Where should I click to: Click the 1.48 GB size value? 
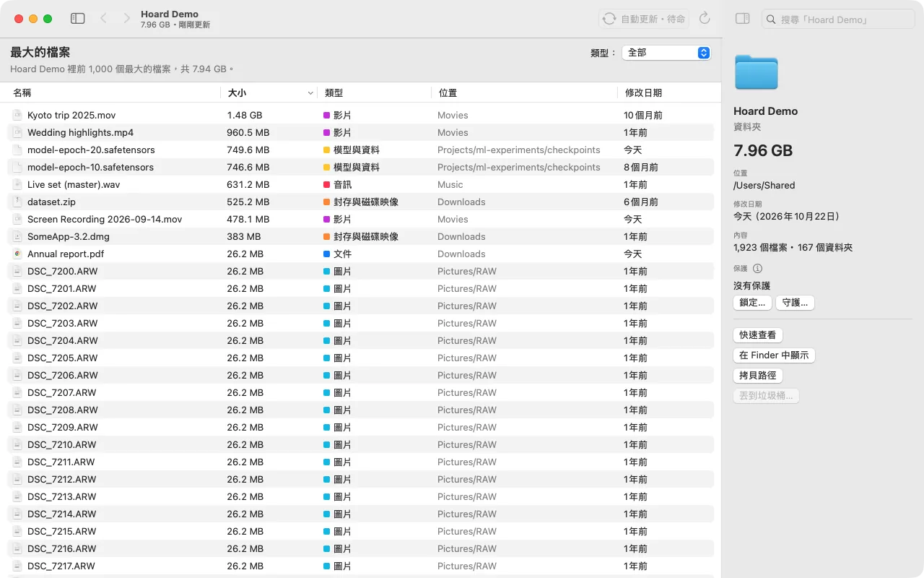click(x=245, y=115)
